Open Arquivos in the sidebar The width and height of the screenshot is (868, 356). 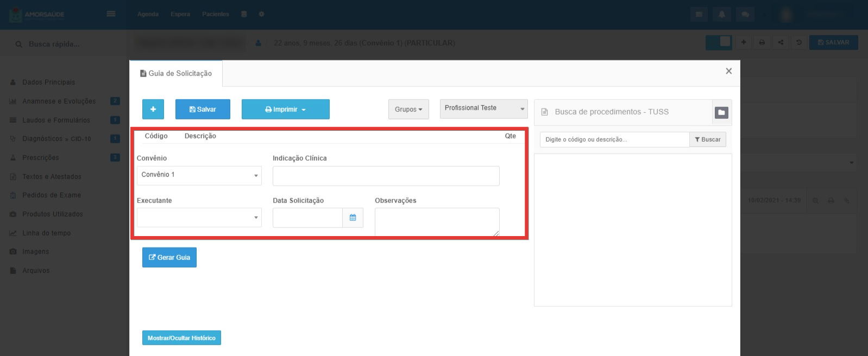point(36,271)
